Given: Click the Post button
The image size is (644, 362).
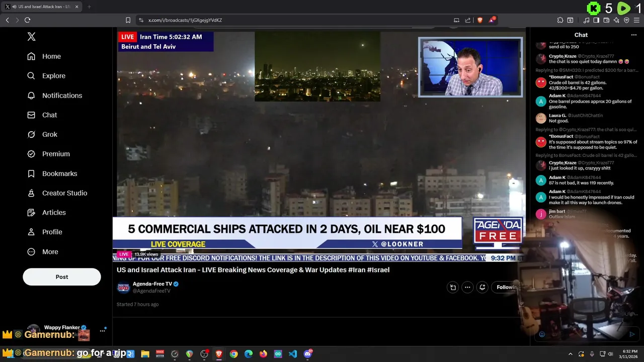Looking at the screenshot, I should coord(62,277).
